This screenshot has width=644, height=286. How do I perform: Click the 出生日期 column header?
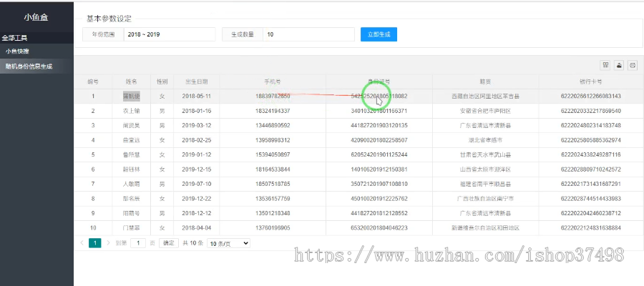(196, 82)
